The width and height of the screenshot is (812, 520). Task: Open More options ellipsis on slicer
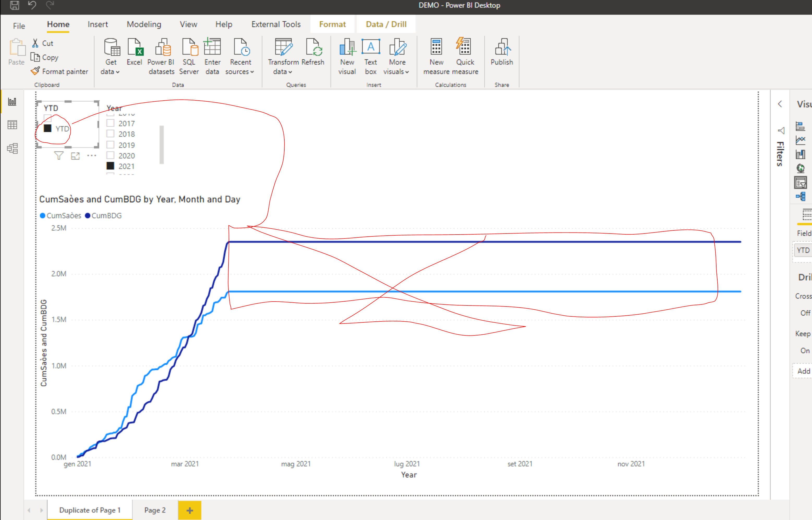(x=92, y=156)
